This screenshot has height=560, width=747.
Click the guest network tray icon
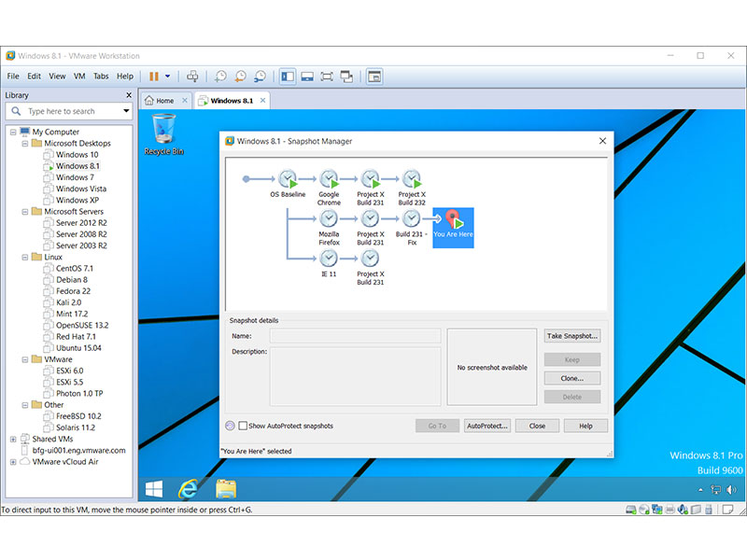click(x=715, y=489)
